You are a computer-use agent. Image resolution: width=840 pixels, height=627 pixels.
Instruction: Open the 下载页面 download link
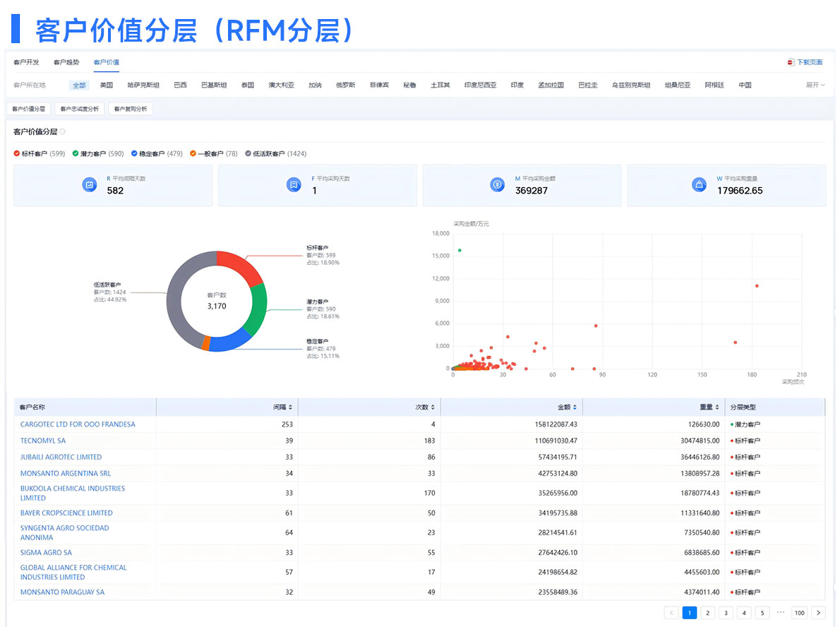click(810, 62)
